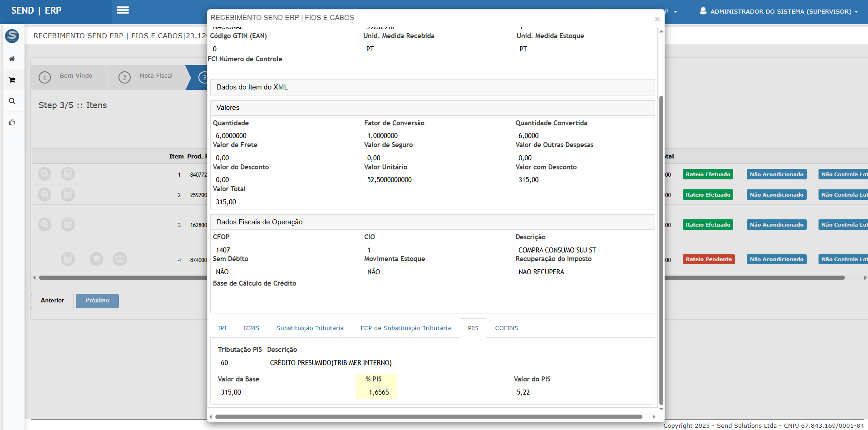The width and height of the screenshot is (868, 430).
Task: Select the Substituição Tributária tab
Action: click(x=310, y=328)
